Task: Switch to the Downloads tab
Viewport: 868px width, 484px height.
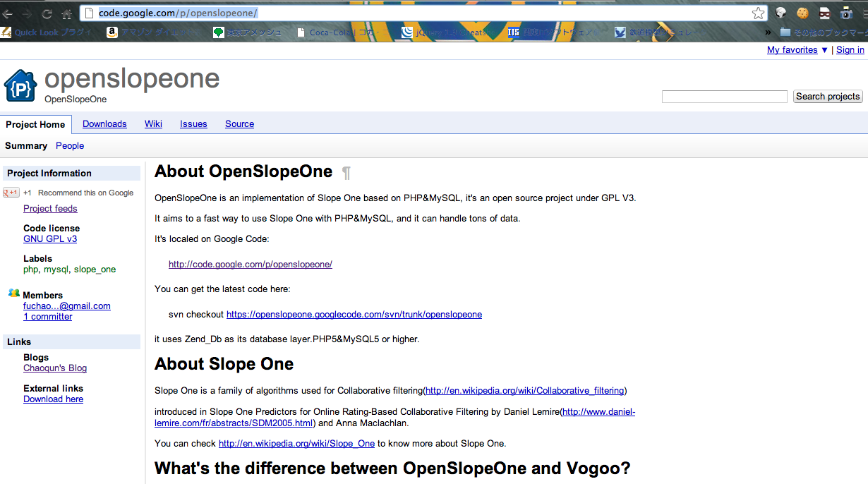Action: click(104, 124)
